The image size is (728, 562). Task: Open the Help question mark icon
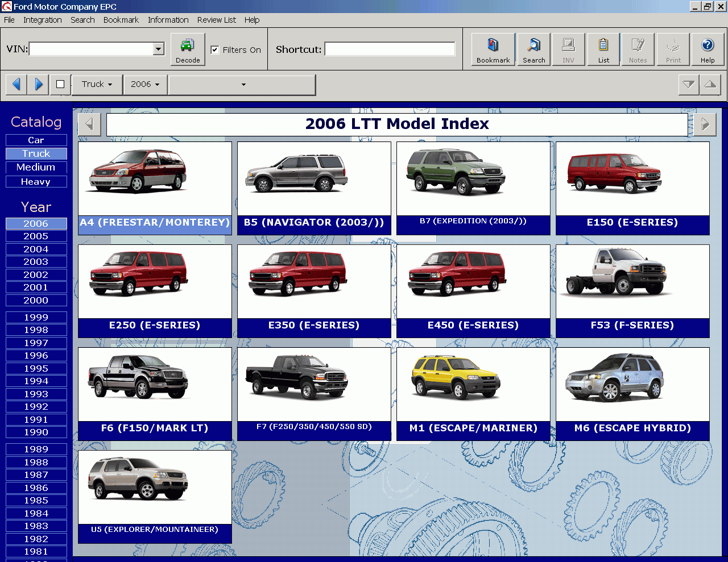[708, 49]
